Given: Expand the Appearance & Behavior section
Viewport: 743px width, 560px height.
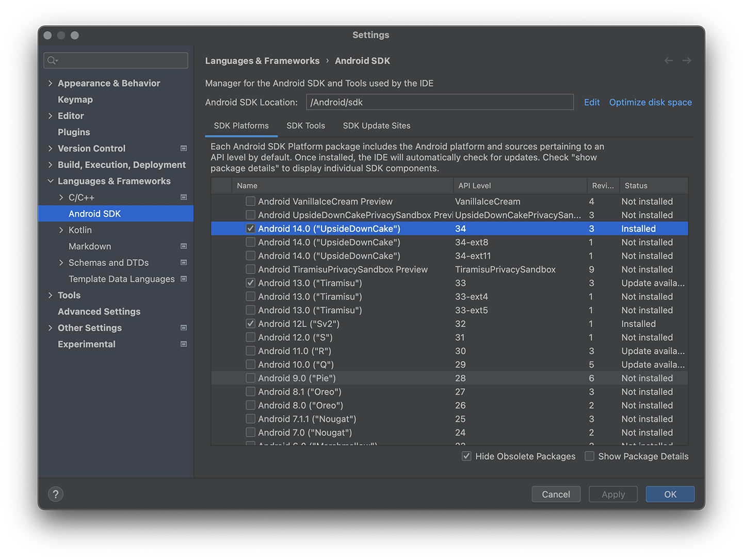Looking at the screenshot, I should (50, 83).
